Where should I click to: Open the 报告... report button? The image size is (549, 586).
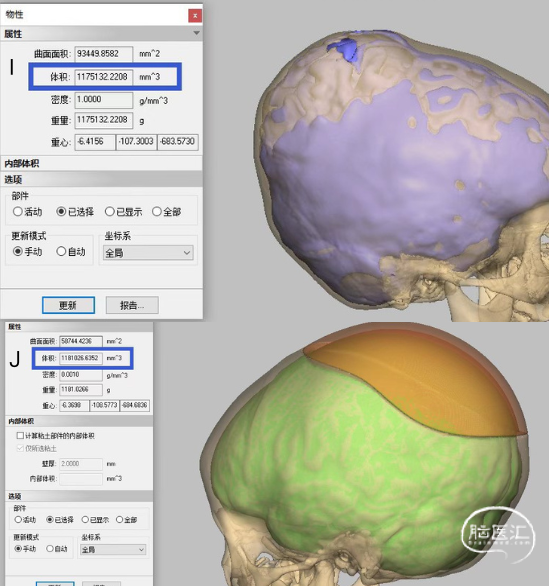pos(132,305)
